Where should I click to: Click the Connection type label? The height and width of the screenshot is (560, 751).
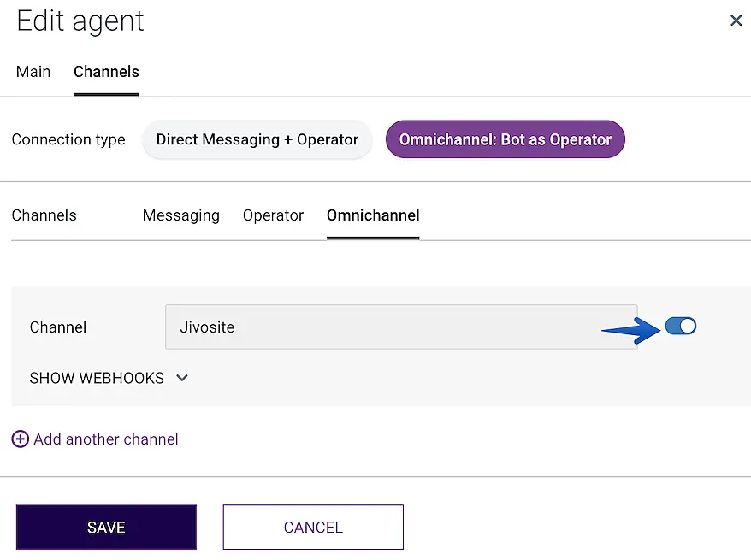pos(68,139)
